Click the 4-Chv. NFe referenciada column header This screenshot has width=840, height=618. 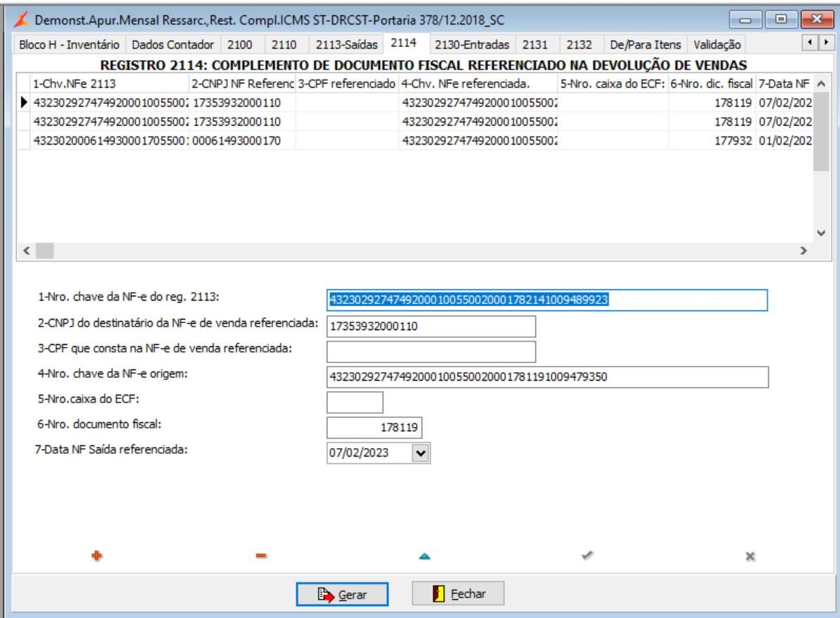click(x=478, y=84)
